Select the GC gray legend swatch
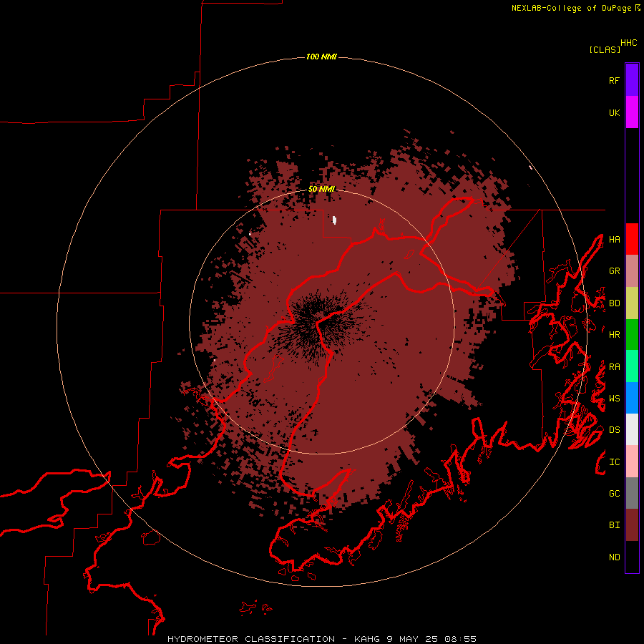 [632, 493]
